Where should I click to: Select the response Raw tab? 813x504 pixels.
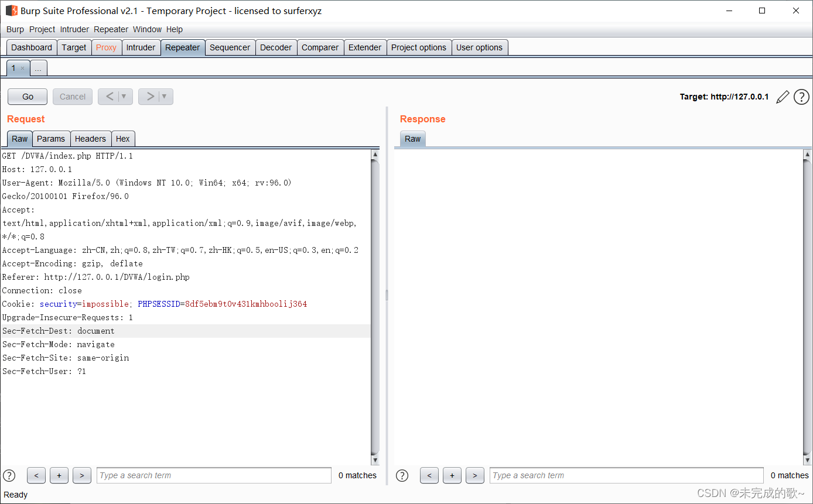click(x=413, y=139)
